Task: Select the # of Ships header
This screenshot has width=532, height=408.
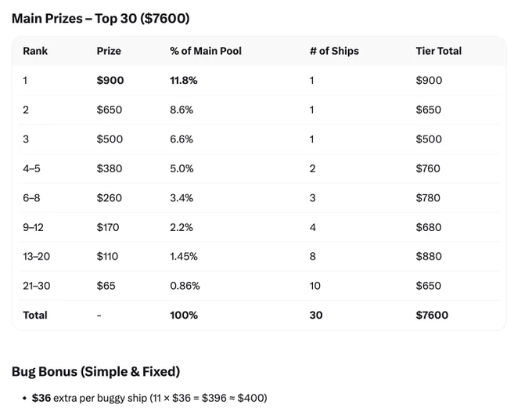Action: [x=334, y=51]
